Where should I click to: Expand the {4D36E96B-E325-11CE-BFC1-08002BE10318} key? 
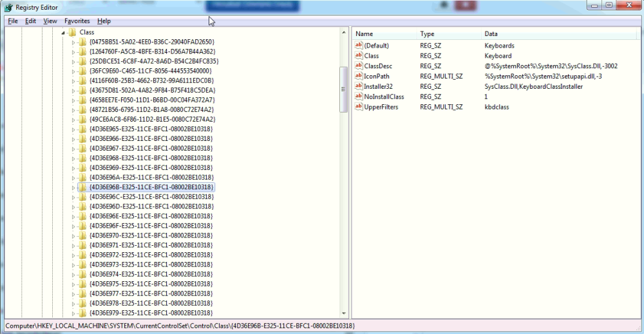click(73, 187)
